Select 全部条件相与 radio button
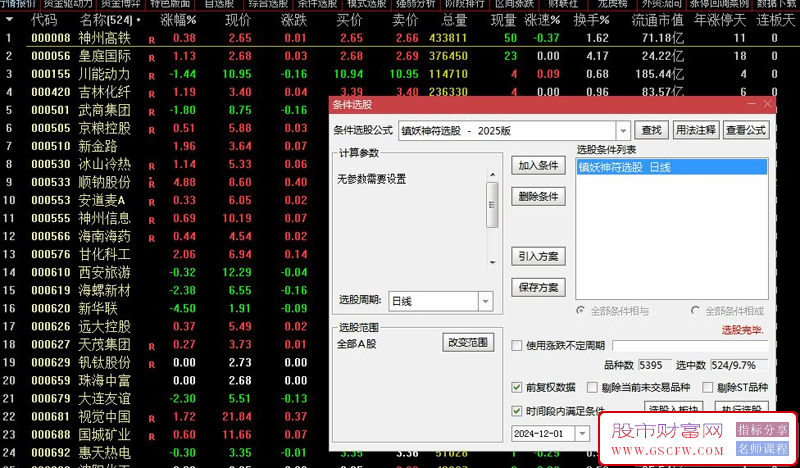Image resolution: width=800 pixels, height=468 pixels. (x=580, y=310)
